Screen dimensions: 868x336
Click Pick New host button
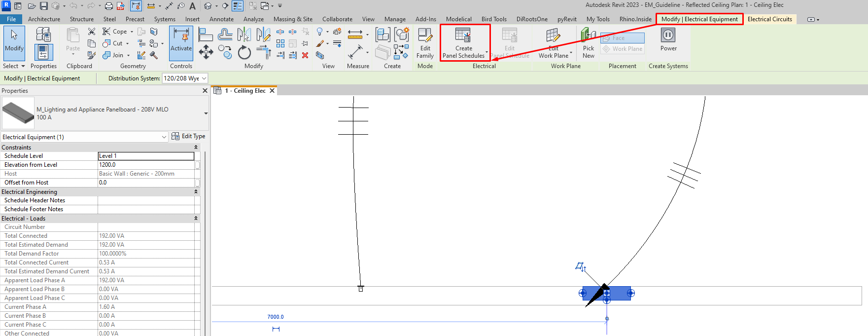[589, 43]
